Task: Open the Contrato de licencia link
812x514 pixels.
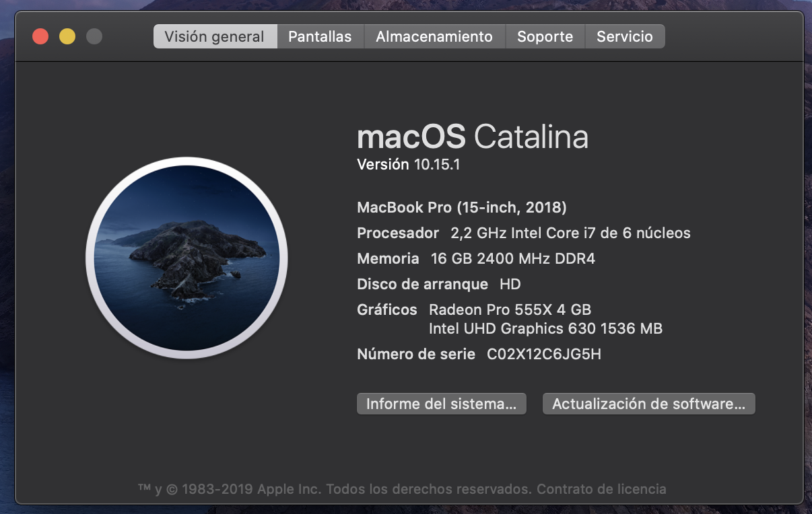Action: tap(601, 489)
